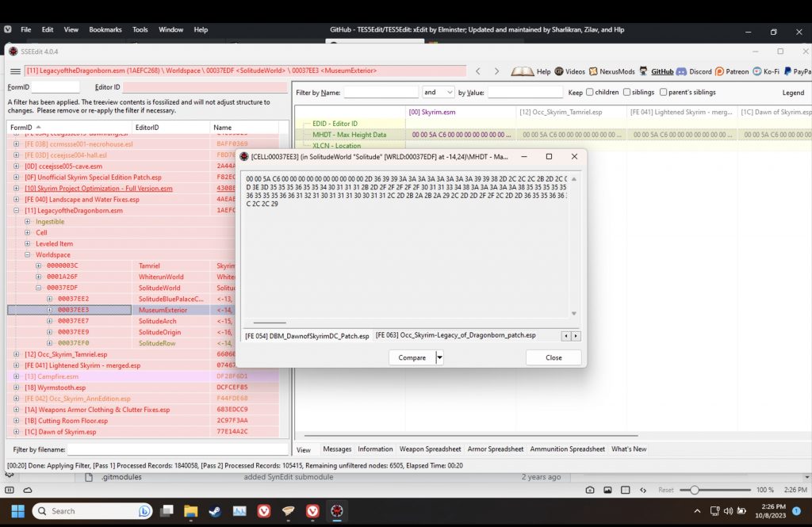
Task: Open the Patreon icon link
Action: [x=719, y=71]
